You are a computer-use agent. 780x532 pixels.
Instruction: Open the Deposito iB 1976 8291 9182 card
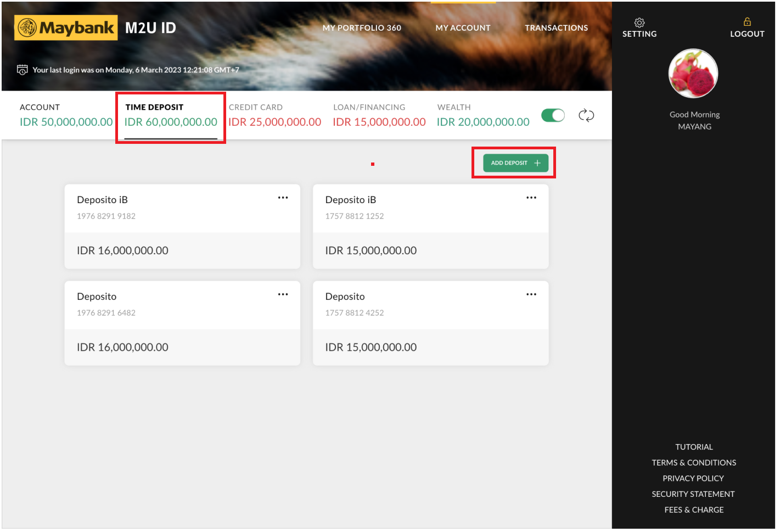(182, 226)
